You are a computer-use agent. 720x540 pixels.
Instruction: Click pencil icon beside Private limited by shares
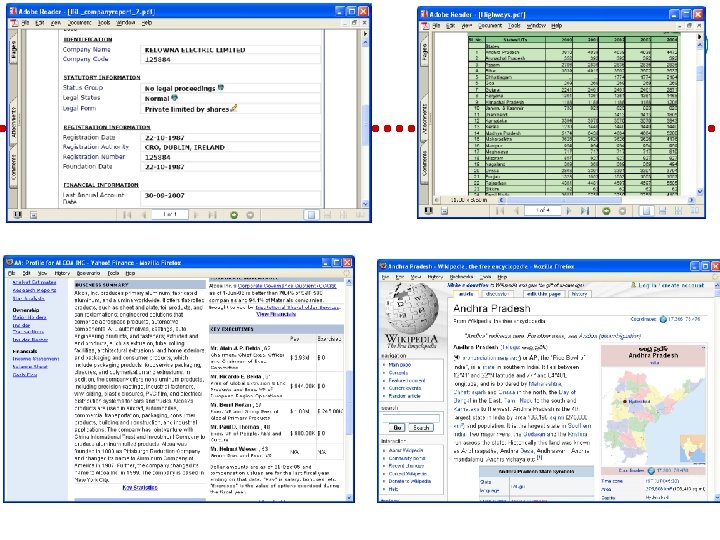tap(234, 108)
